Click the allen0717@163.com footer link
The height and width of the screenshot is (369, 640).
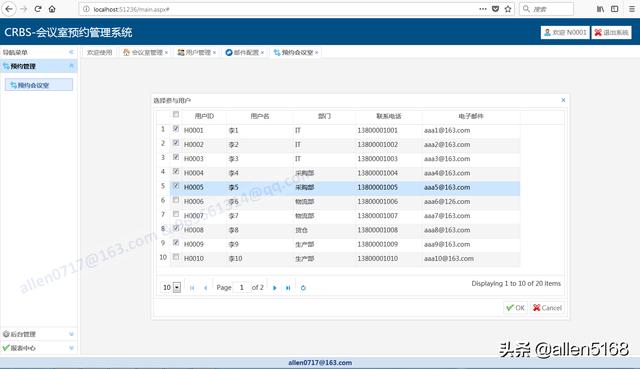point(320,362)
